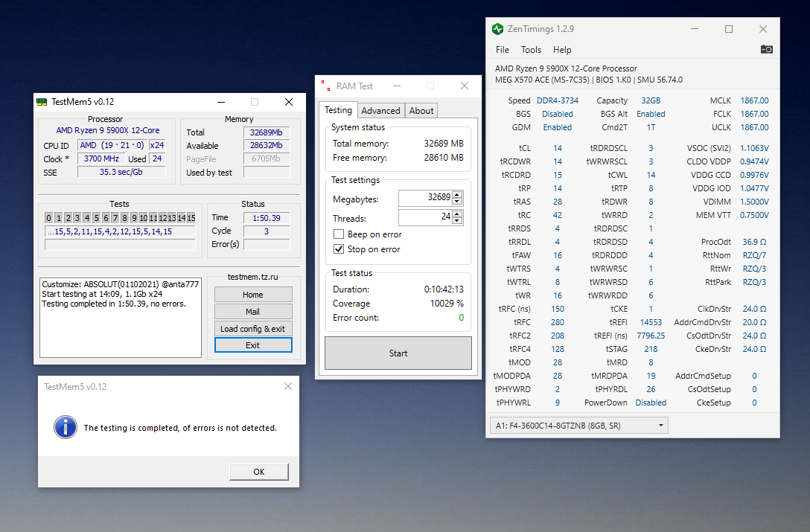Click the TestMem5 Exit button
Viewport: 810px width, 532px height.
[x=253, y=345]
